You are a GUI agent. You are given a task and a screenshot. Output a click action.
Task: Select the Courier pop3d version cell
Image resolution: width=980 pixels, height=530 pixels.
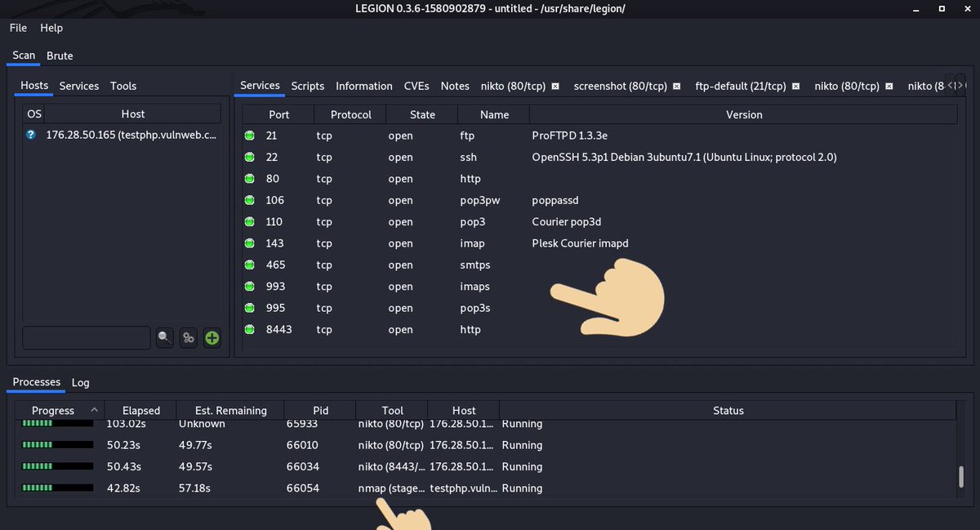click(567, 221)
